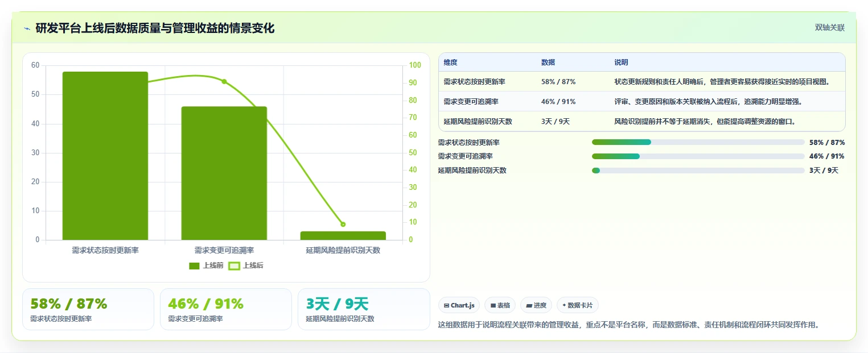868x353 pixels.
Task: Click the 双轴关联 label in header
Action: click(x=829, y=27)
